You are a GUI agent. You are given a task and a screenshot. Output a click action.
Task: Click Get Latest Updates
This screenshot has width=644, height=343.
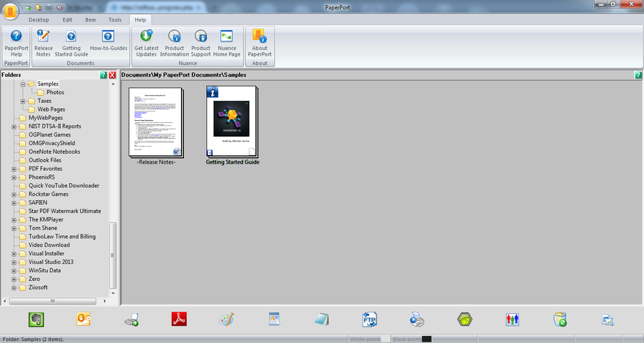click(x=146, y=43)
